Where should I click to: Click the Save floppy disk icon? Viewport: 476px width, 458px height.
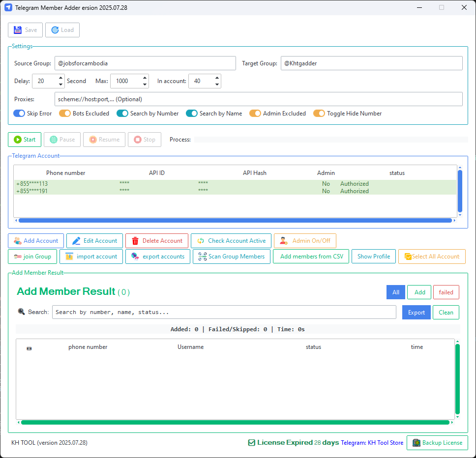pyautogui.click(x=18, y=29)
